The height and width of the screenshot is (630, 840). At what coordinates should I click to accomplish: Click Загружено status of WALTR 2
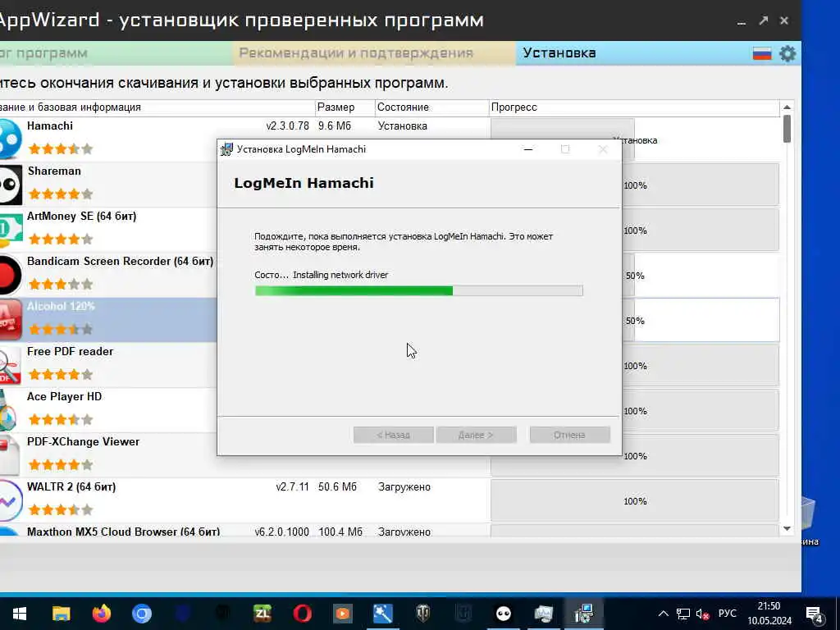pyautogui.click(x=404, y=487)
